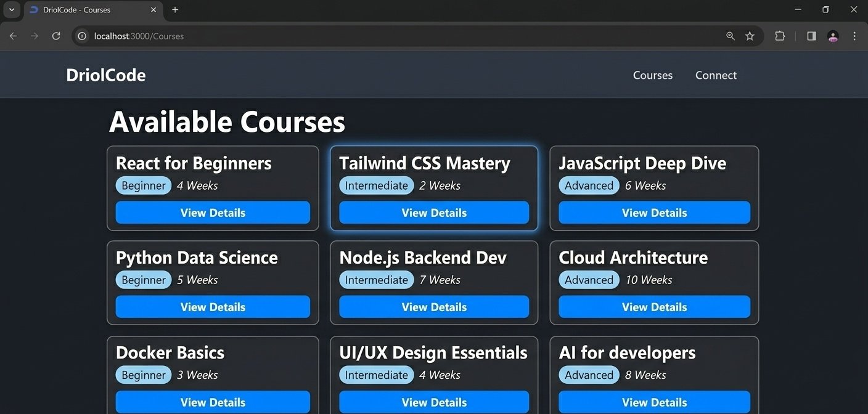Image resolution: width=868 pixels, height=414 pixels.
Task: Close the DriolCode - Courses tab
Action: 154,10
